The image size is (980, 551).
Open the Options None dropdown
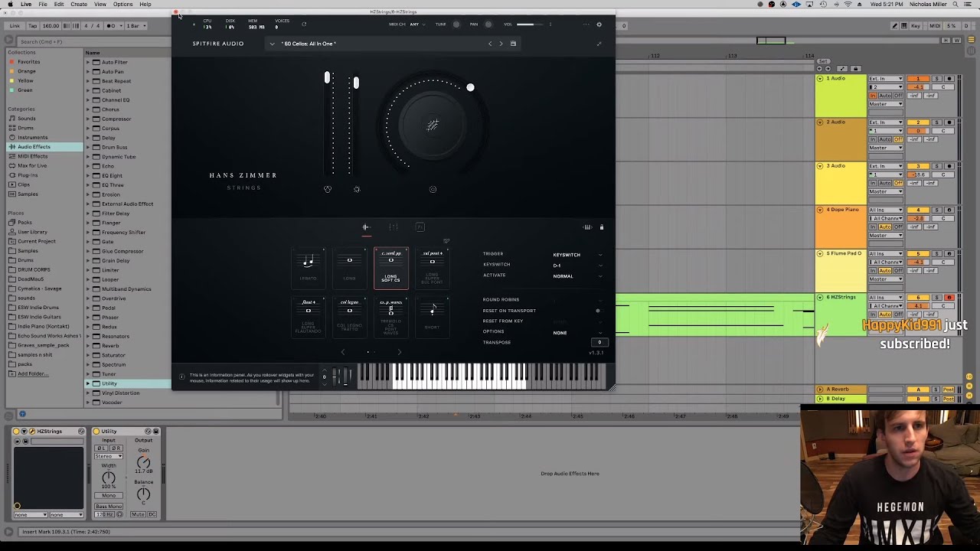point(577,333)
